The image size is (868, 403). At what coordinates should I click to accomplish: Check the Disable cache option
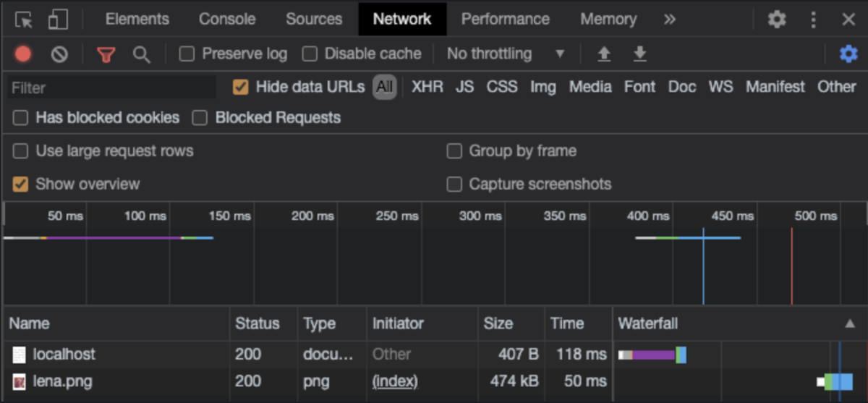[x=310, y=54]
